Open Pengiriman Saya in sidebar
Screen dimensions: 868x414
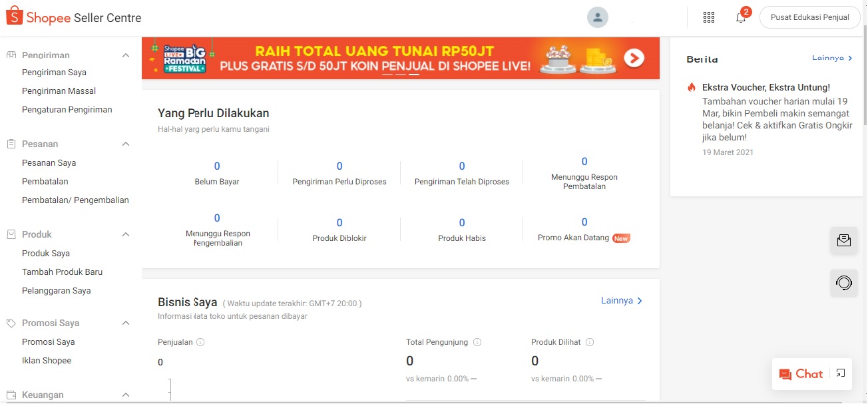pyautogui.click(x=54, y=72)
